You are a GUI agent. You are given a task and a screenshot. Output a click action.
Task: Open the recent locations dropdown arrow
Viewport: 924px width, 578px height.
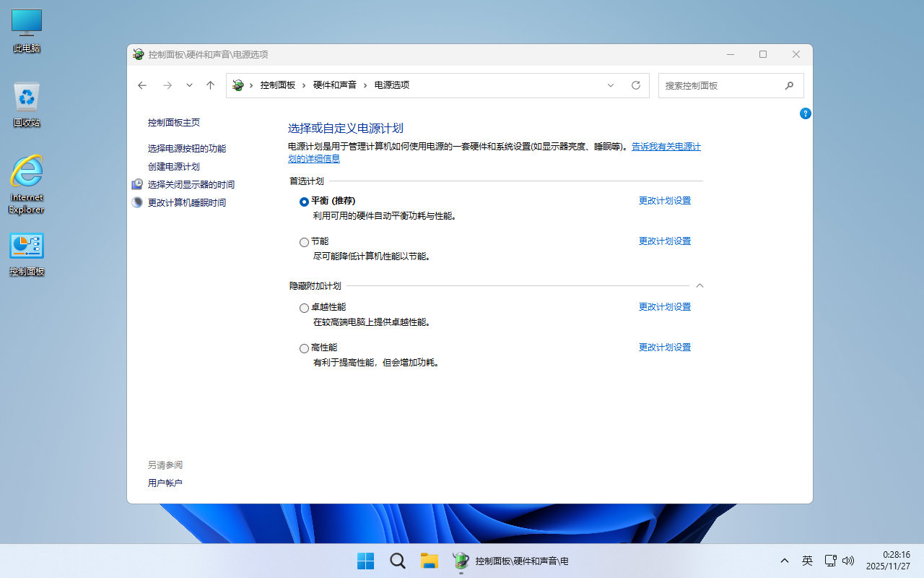point(189,85)
